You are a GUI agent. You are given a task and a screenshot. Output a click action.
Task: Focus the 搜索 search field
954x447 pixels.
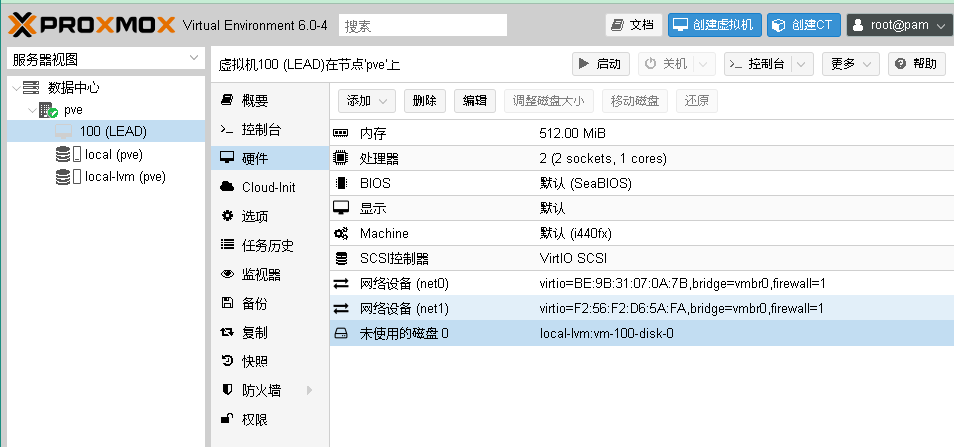[x=423, y=26]
